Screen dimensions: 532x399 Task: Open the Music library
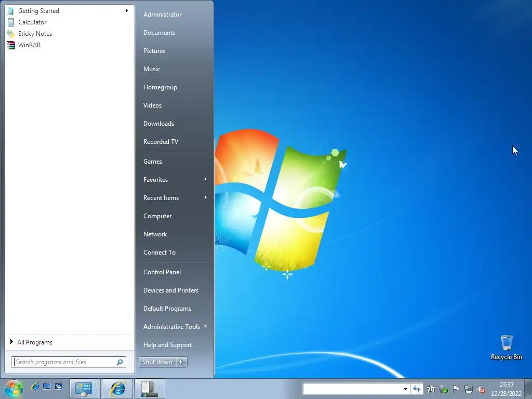pos(151,69)
